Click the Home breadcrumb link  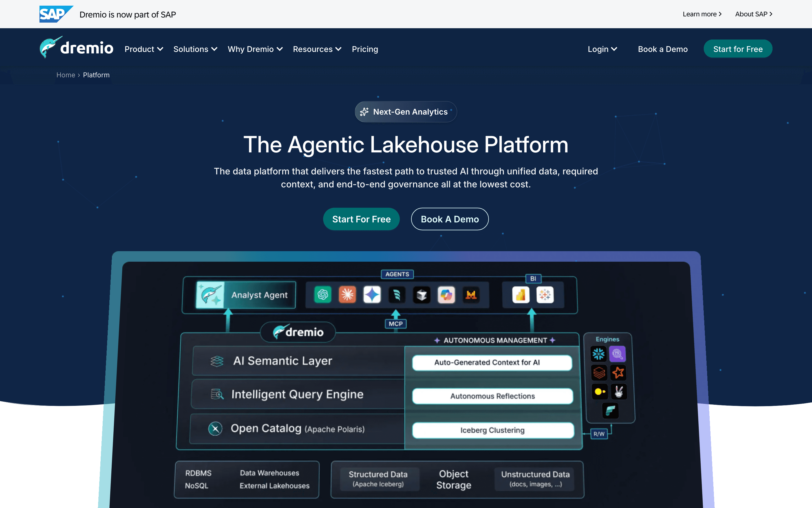click(x=65, y=75)
